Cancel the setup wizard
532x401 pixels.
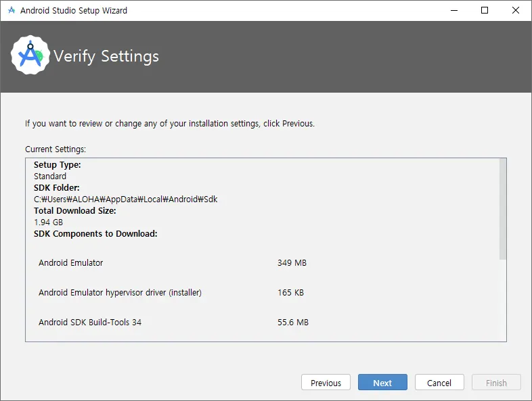pos(439,383)
